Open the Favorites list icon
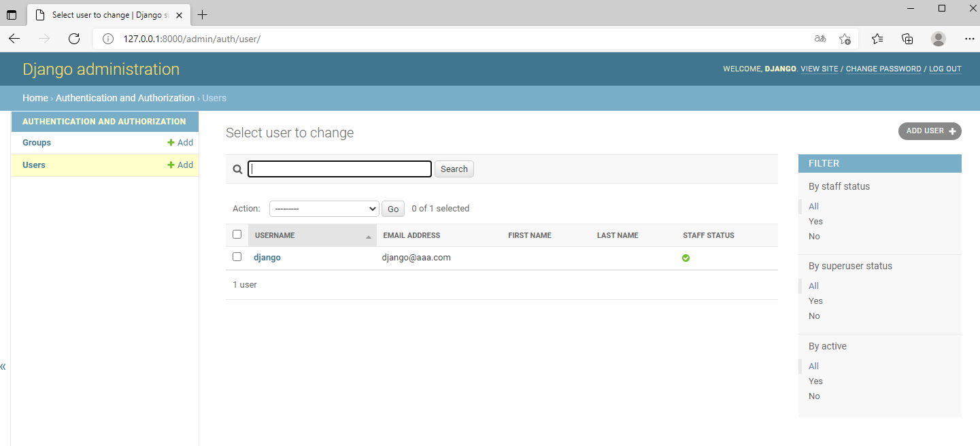Screen dimensions: 980x446 point(877,39)
